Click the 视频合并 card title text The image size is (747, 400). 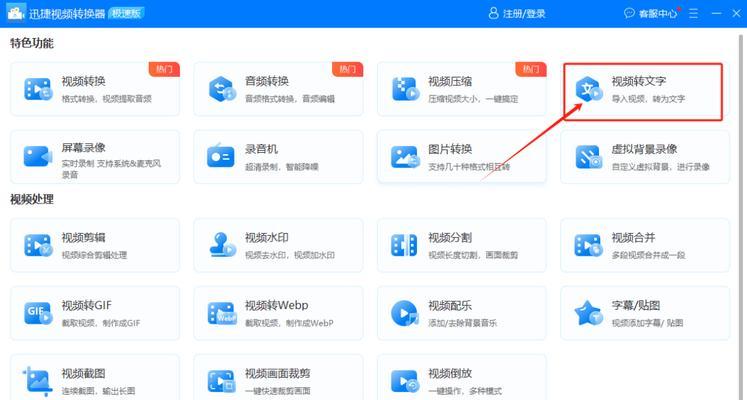tap(634, 238)
